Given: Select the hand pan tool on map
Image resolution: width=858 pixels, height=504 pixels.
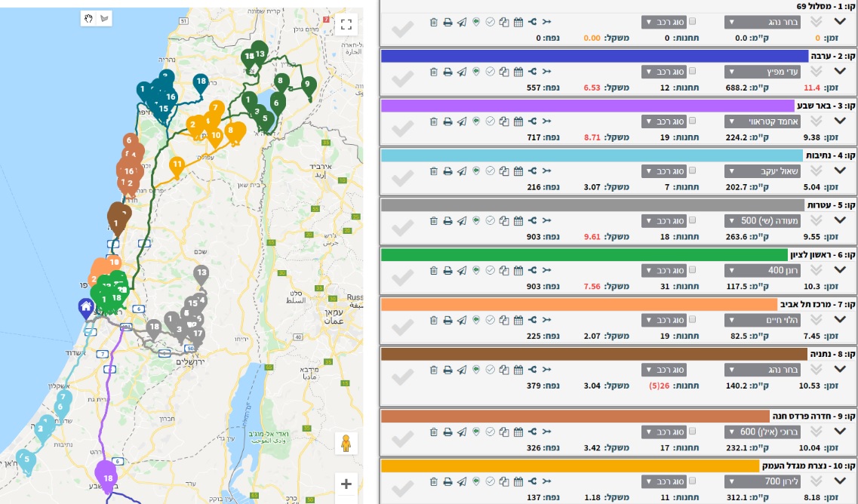Looking at the screenshot, I should (x=88, y=18).
